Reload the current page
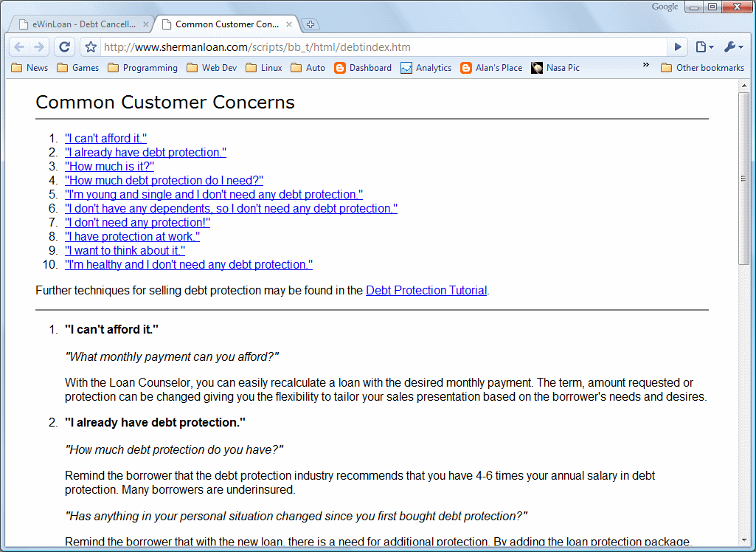Image resolution: width=756 pixels, height=552 pixels. click(x=65, y=46)
